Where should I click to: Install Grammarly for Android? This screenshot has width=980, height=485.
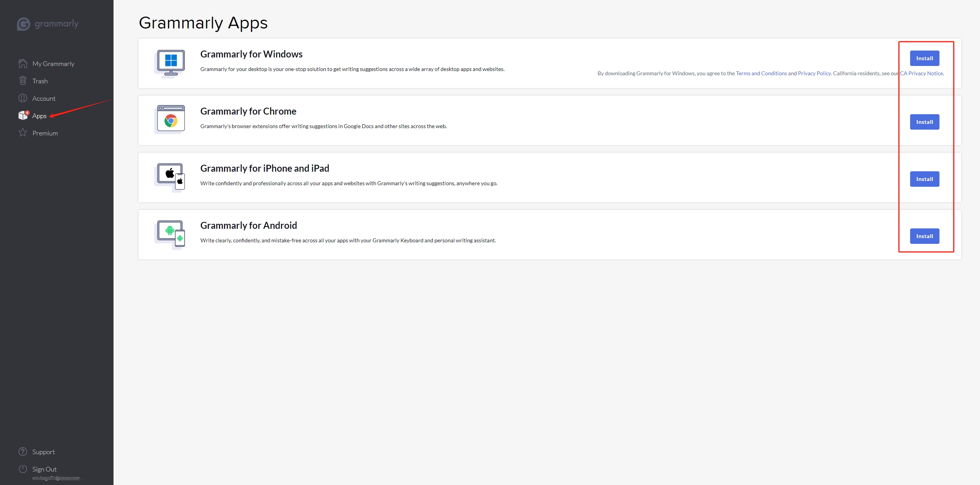[924, 236]
